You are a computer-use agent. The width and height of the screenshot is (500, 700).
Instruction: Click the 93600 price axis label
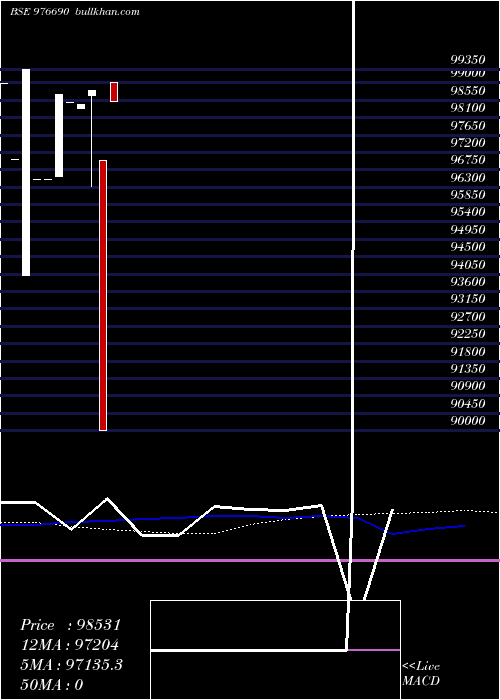point(467,282)
